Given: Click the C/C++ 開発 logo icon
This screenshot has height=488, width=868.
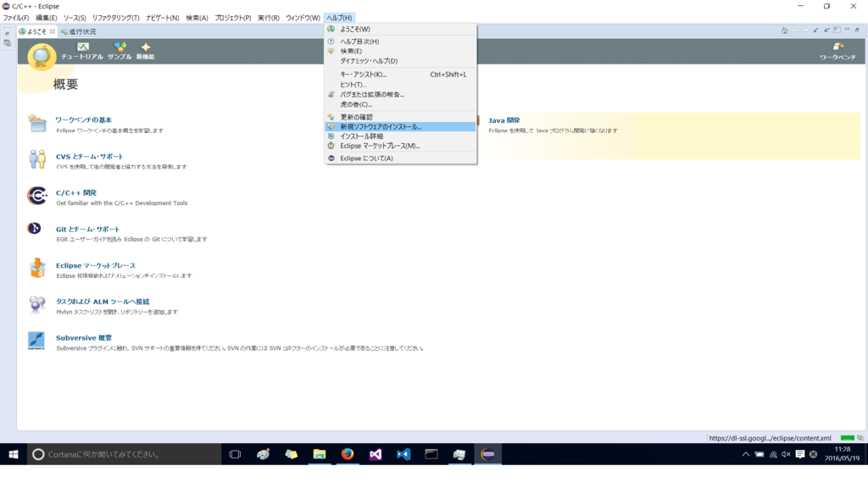Looking at the screenshot, I should 37,196.
